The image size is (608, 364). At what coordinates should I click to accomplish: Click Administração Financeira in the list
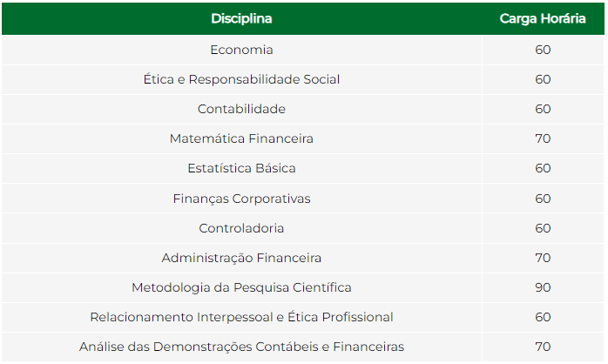(x=241, y=258)
